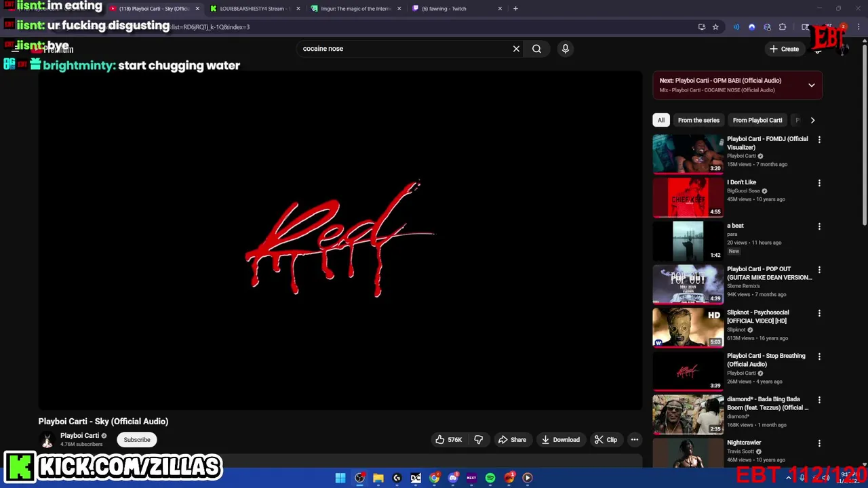868x488 pixels.
Task: Click the YouTube search magnifier button
Action: click(x=536, y=49)
